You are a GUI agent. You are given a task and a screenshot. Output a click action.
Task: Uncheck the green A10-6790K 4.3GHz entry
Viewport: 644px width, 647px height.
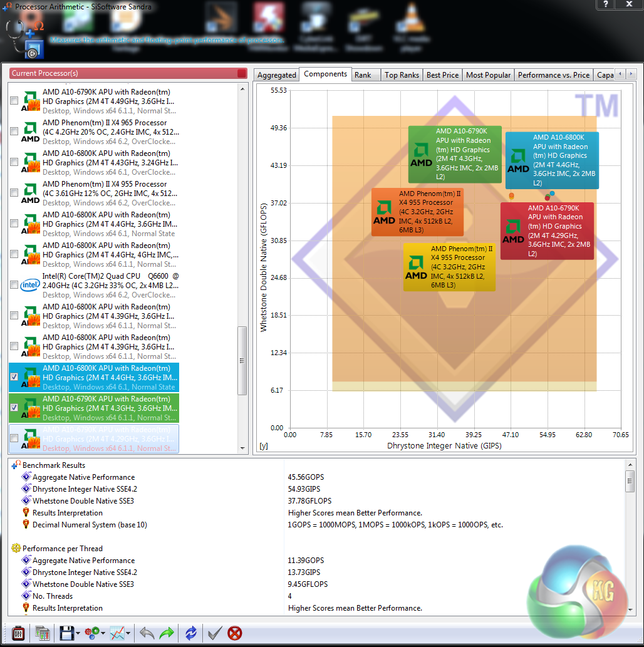point(14,407)
